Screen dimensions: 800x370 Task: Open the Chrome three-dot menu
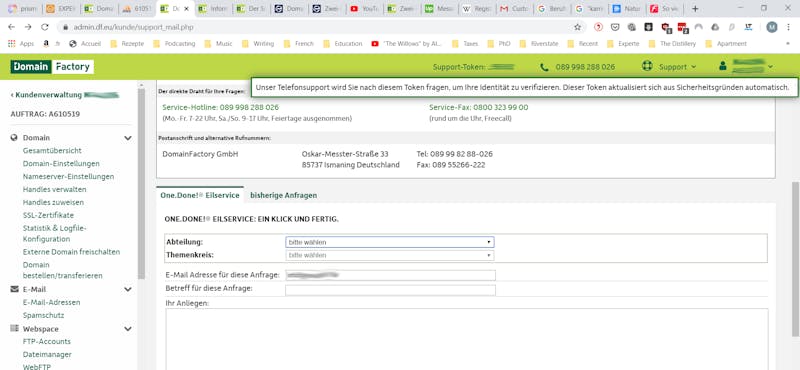(788, 27)
